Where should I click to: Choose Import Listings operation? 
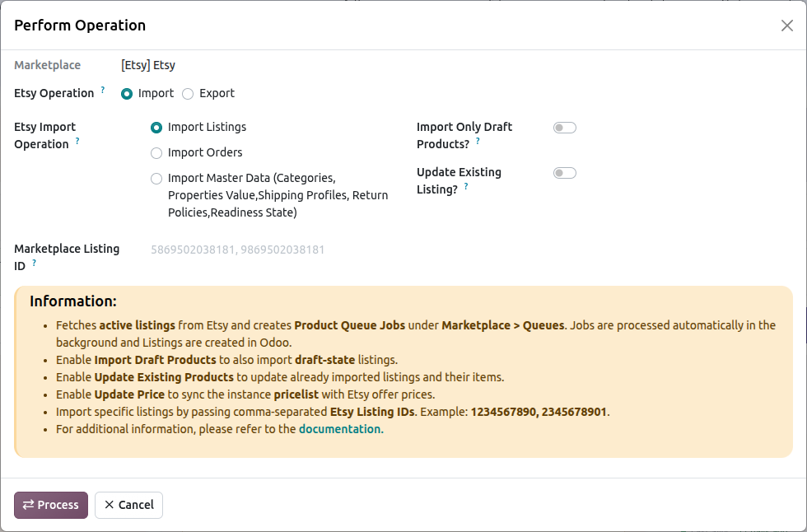tap(156, 128)
